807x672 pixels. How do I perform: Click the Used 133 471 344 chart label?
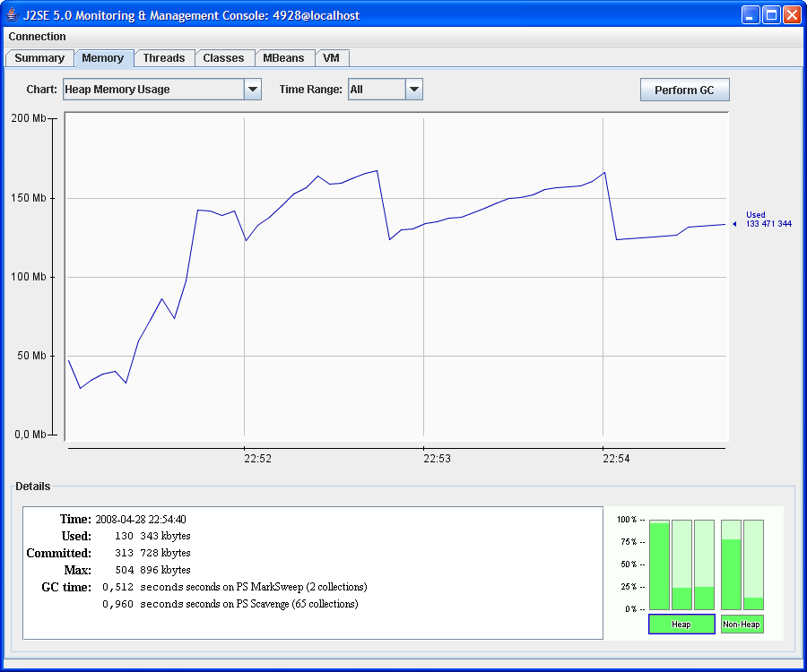click(x=768, y=220)
